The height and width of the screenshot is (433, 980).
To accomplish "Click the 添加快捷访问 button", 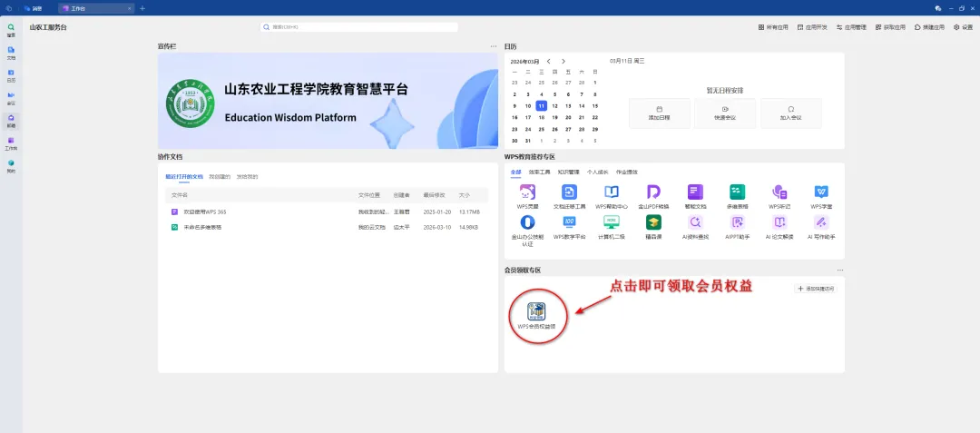I will [815, 289].
